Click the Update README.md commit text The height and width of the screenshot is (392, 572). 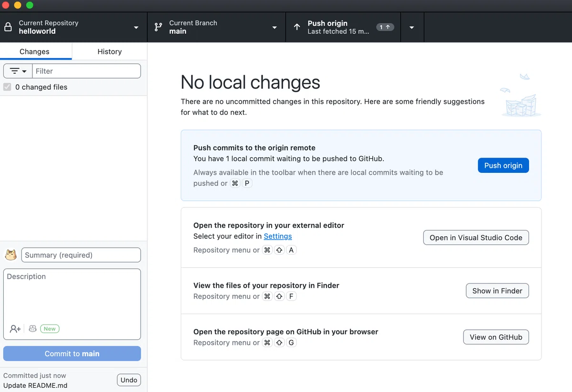pos(35,385)
